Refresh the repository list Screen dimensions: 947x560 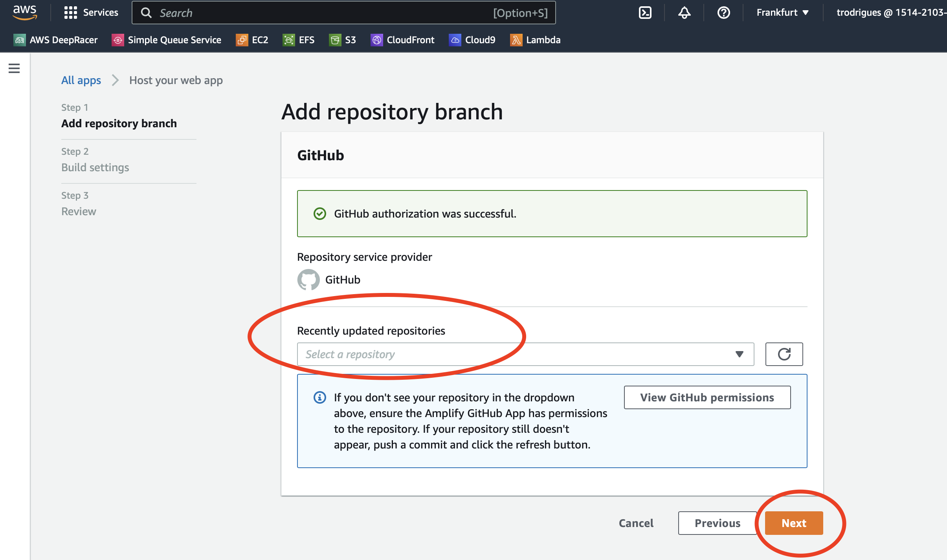tap(784, 354)
